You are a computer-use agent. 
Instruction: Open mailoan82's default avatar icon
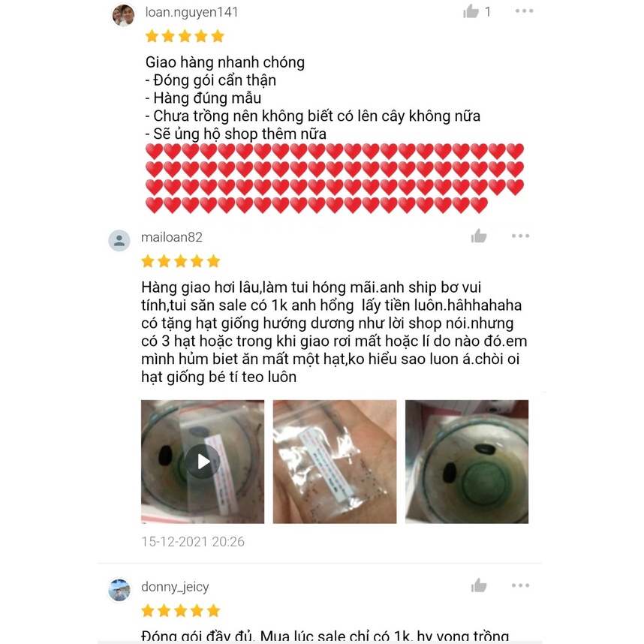coord(119,240)
